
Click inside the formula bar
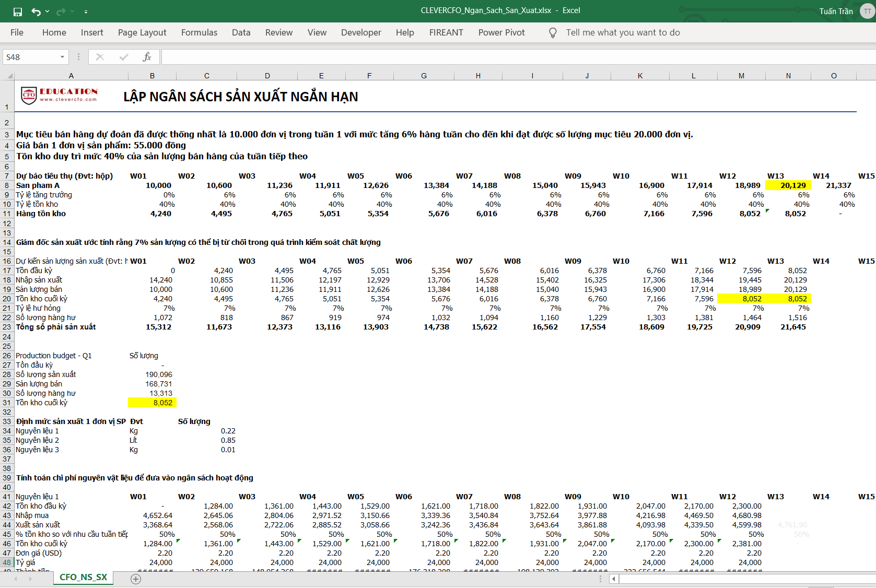pos(518,57)
